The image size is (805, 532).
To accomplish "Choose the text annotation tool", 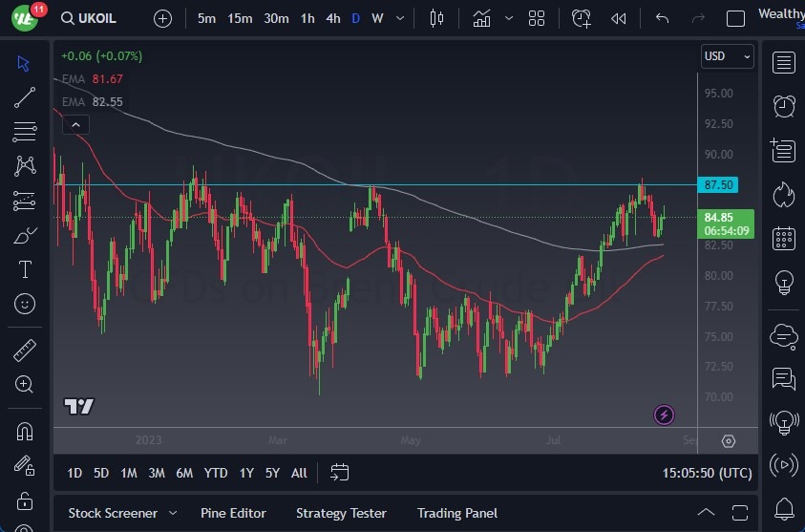I will click(x=25, y=269).
